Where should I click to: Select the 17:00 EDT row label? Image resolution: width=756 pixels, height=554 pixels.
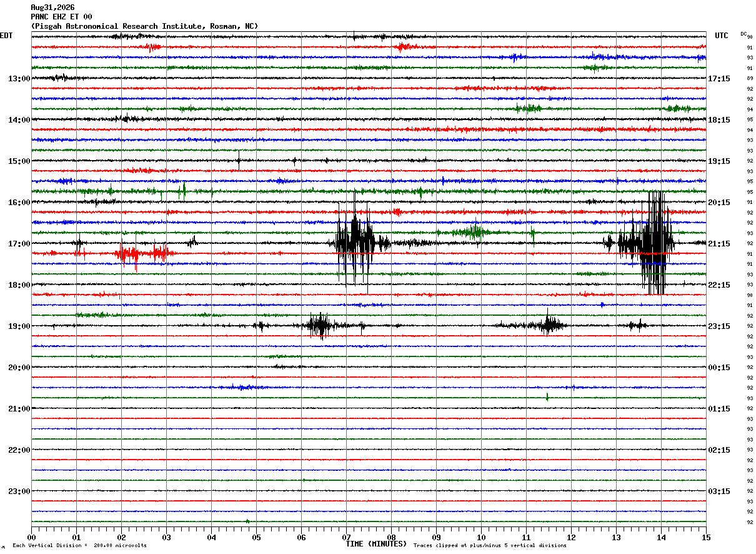point(19,244)
